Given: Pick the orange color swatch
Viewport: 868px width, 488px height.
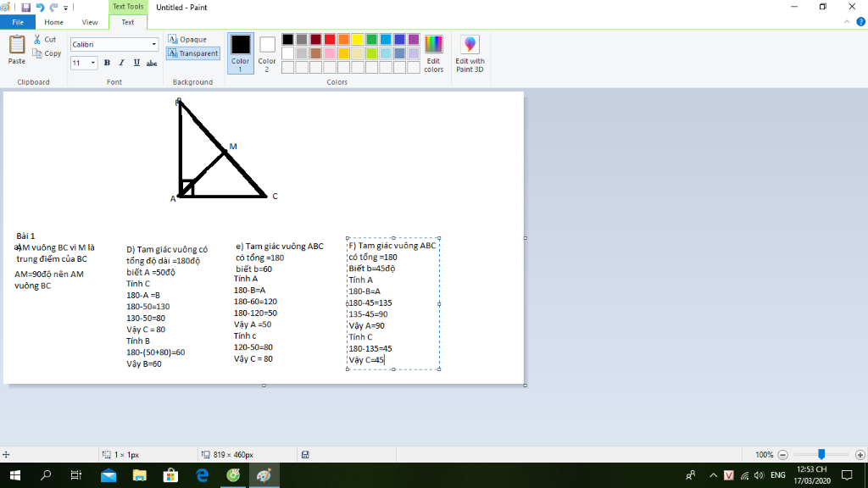Looking at the screenshot, I should pos(344,39).
